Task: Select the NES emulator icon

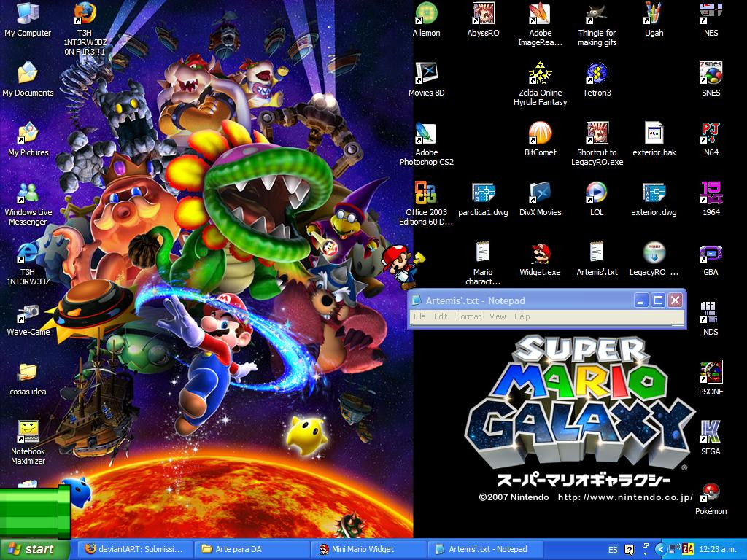Action: 711,15
